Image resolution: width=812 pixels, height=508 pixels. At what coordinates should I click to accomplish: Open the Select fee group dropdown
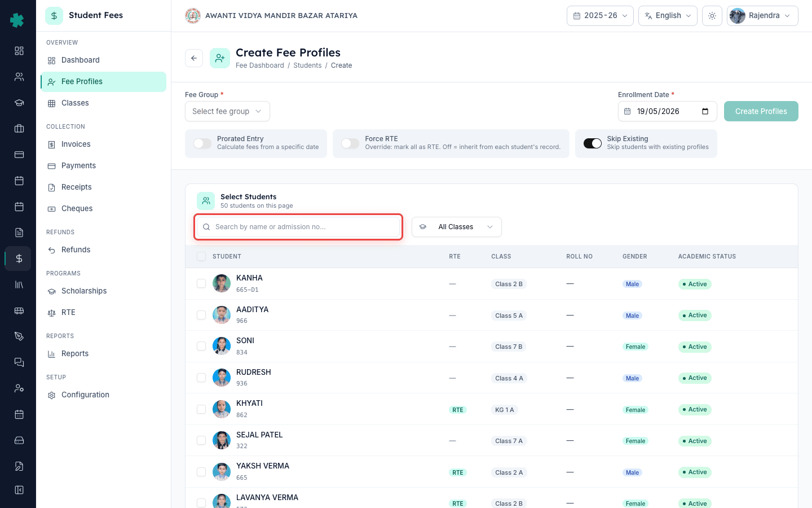point(227,111)
